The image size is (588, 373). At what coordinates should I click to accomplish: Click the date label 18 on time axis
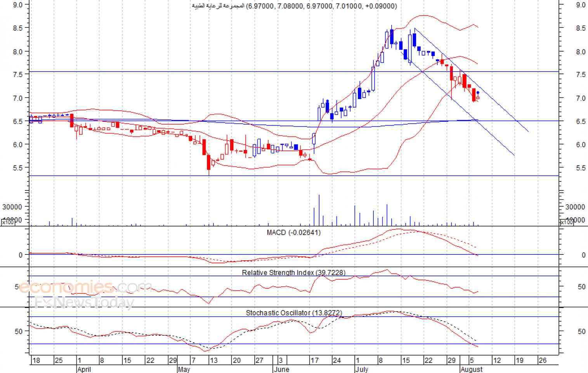(36, 360)
